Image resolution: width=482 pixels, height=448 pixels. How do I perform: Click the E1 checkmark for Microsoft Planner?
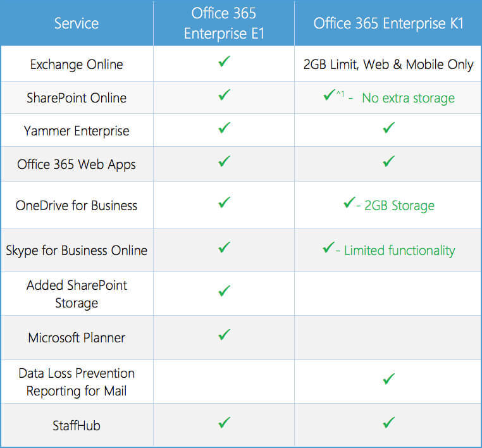[x=224, y=335]
